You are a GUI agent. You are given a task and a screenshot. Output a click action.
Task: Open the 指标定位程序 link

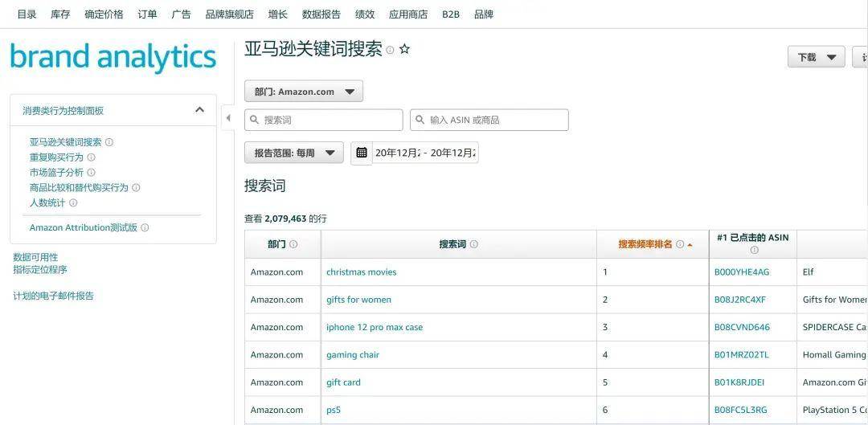[x=40, y=269]
